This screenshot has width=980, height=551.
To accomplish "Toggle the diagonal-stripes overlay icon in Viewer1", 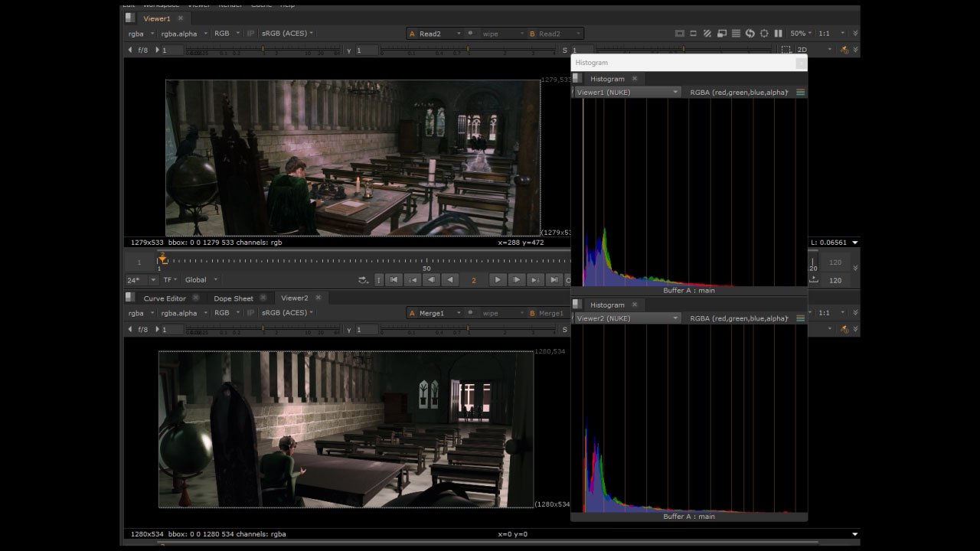I will click(707, 34).
